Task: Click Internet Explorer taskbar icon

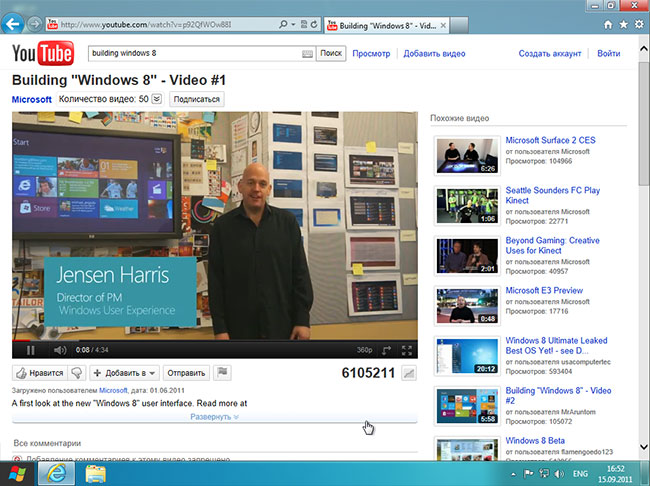Action: coord(56,474)
